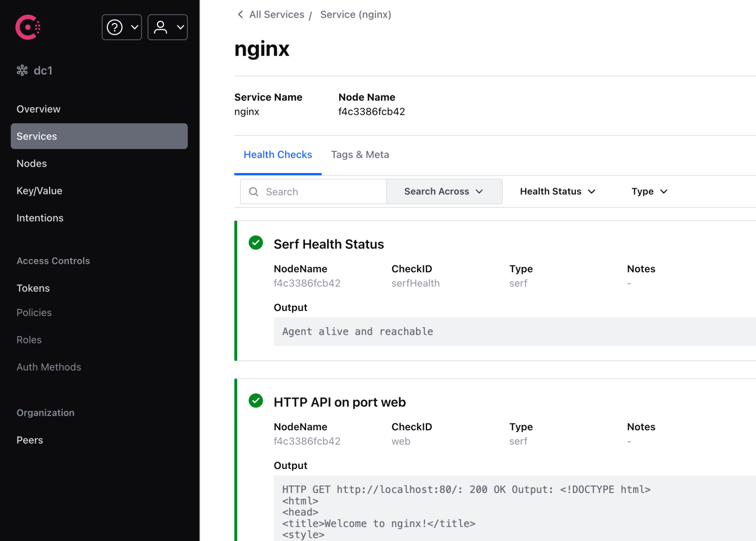Expand the Search Across dropdown
This screenshot has width=756, height=541.
pyautogui.click(x=444, y=192)
